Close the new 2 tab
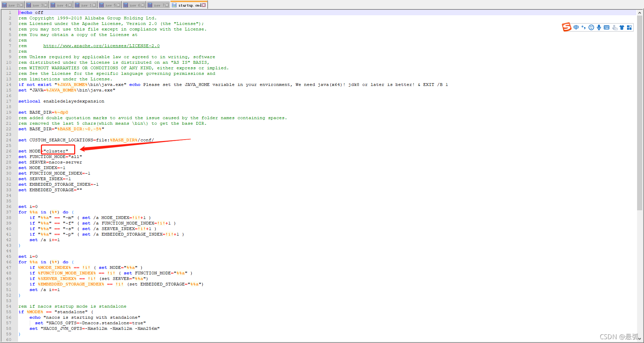 point(21,5)
